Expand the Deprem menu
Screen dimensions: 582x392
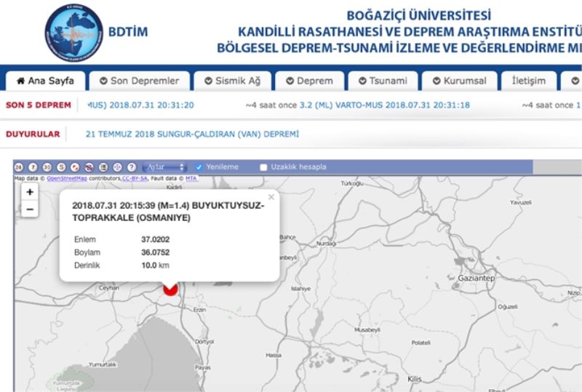tap(310, 81)
